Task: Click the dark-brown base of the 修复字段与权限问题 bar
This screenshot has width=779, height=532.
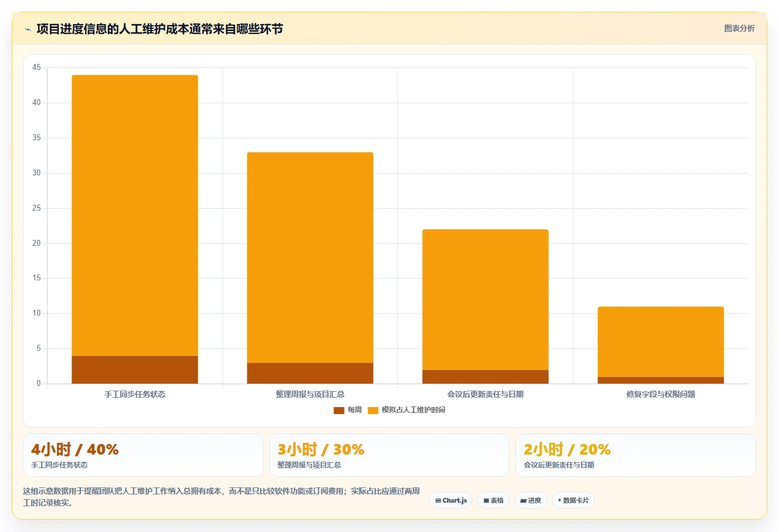Action: click(660, 380)
